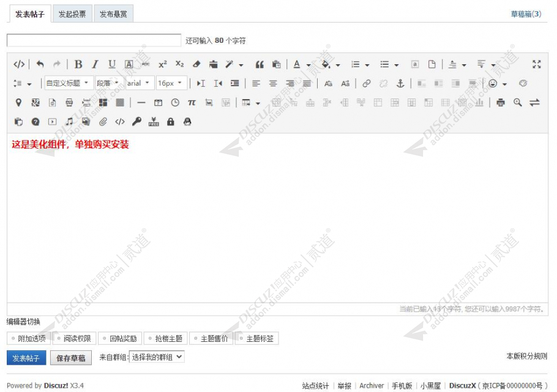Expand the insert table dropdown arrow
Image resolution: width=557 pixels, height=392 pixels.
click(x=258, y=103)
